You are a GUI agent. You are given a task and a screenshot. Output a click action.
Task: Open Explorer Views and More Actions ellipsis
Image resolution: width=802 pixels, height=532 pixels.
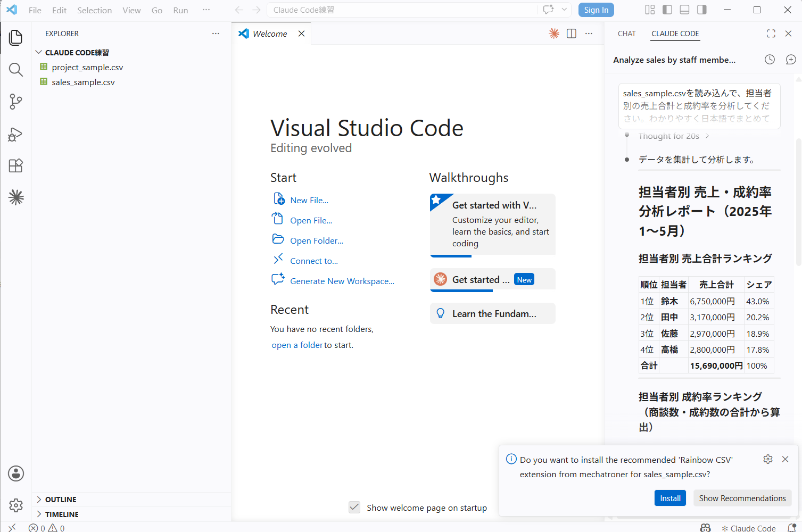216,34
